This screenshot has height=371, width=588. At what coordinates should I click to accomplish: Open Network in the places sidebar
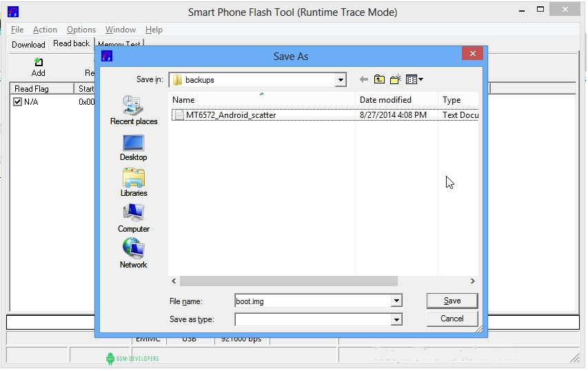pyautogui.click(x=133, y=254)
